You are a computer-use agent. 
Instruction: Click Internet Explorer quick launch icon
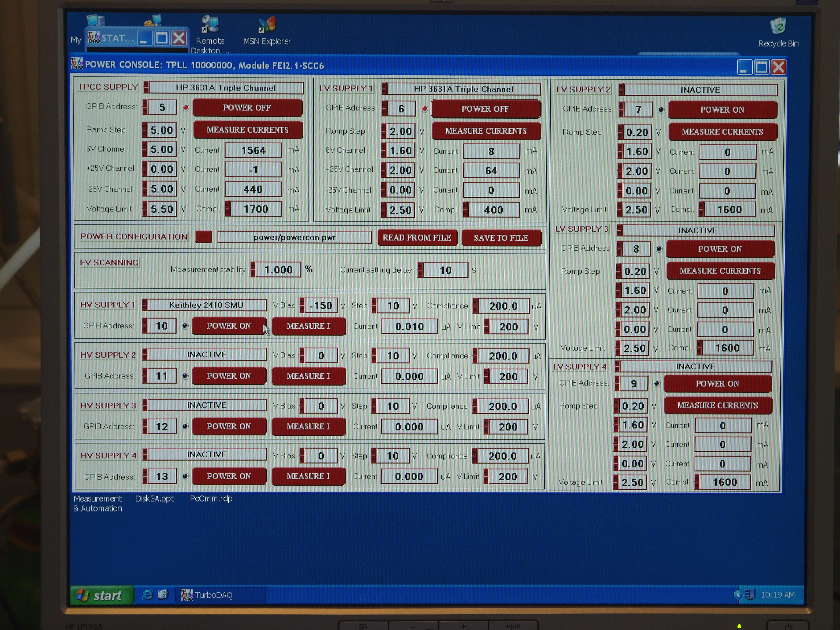coord(147,594)
